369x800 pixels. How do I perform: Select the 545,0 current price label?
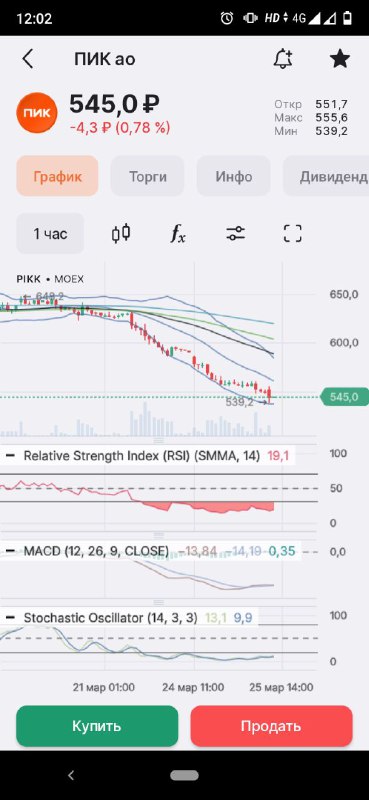click(343, 396)
